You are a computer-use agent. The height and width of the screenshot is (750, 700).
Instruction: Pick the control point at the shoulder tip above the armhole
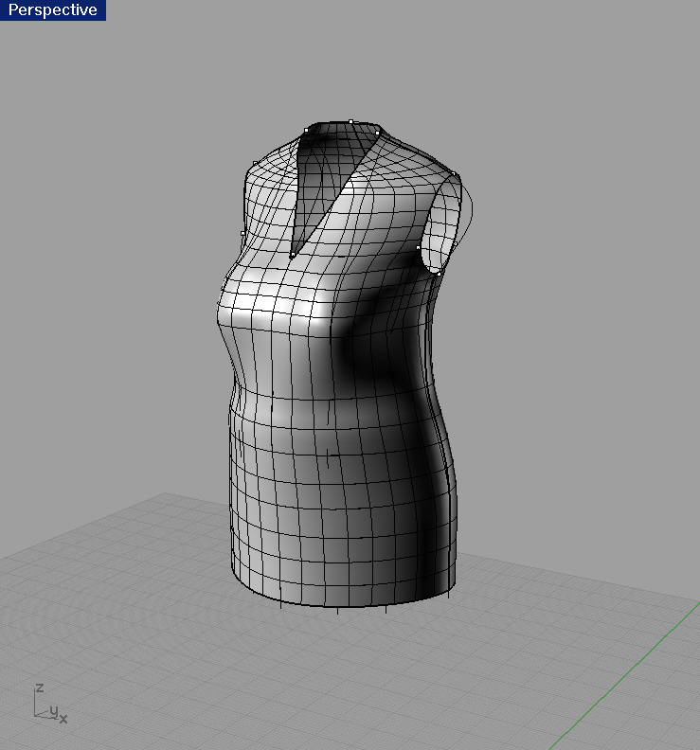(454, 173)
